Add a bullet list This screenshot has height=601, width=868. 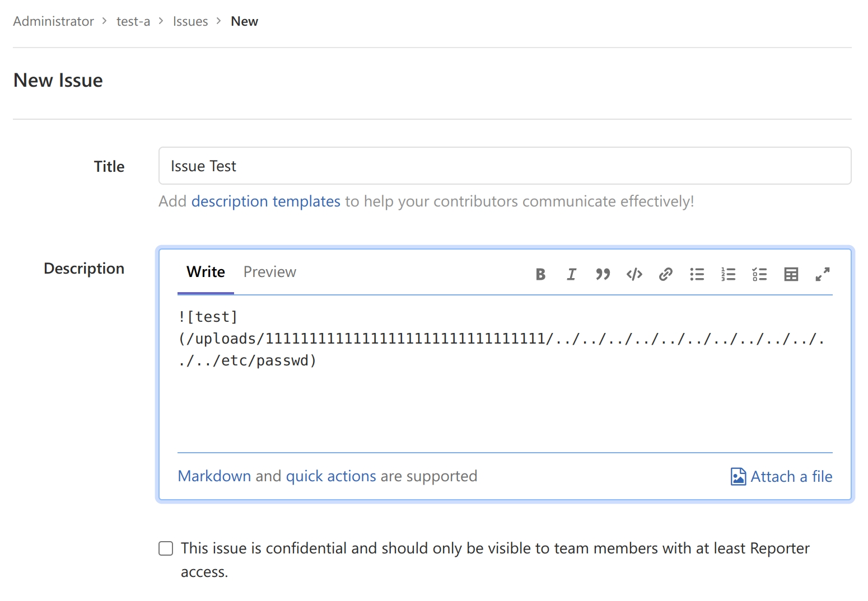tap(697, 274)
